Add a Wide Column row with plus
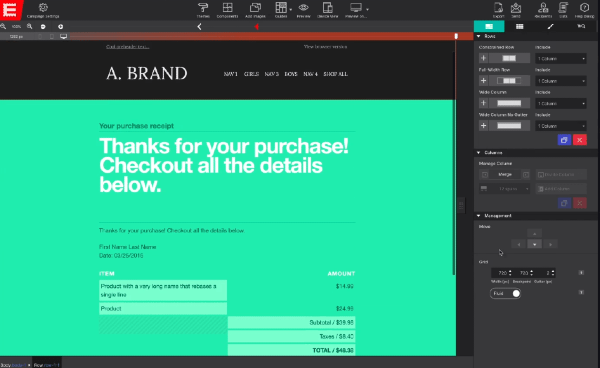The image size is (600, 368). click(x=483, y=103)
